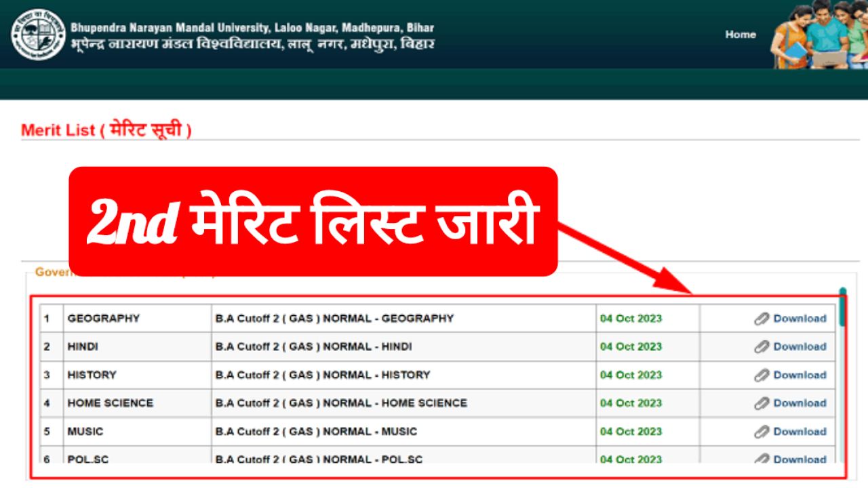Click serial number 2 in the table
Viewport: 868px width, 488px height.
point(47,346)
